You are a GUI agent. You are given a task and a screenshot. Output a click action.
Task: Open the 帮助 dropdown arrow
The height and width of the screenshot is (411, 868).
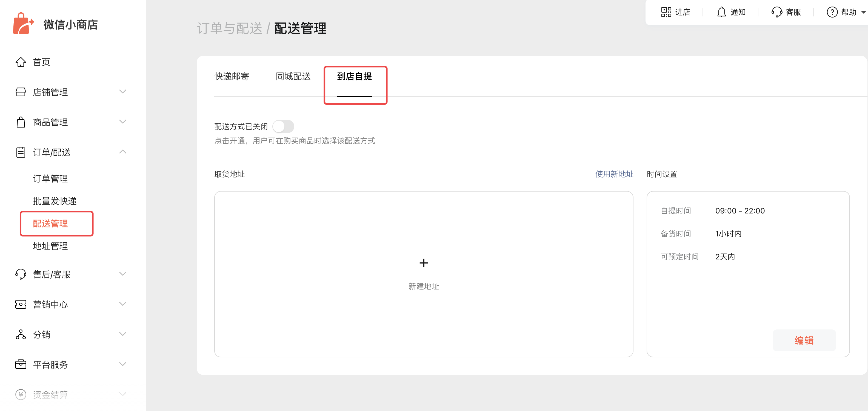[x=863, y=13]
